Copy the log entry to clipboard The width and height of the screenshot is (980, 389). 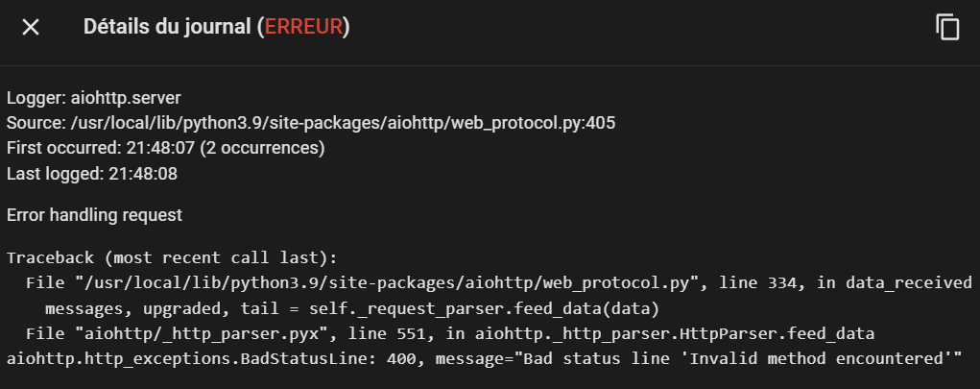[x=947, y=28]
